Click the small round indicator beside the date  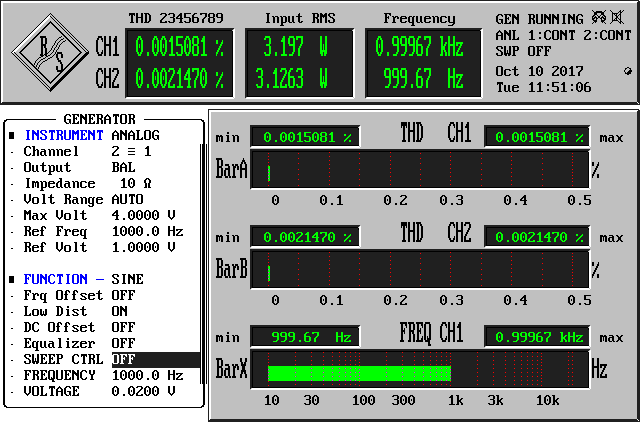tap(627, 71)
